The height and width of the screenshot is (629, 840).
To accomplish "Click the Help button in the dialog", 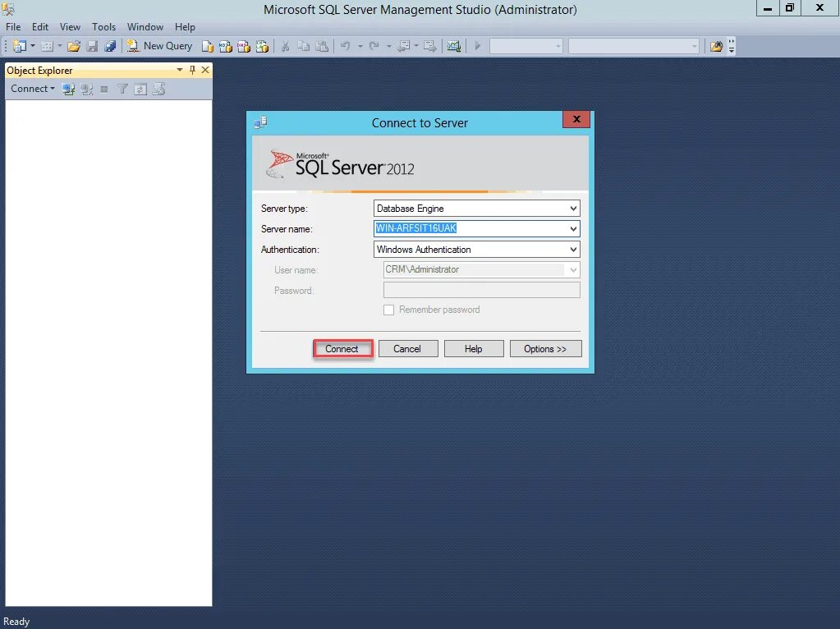I will [474, 349].
